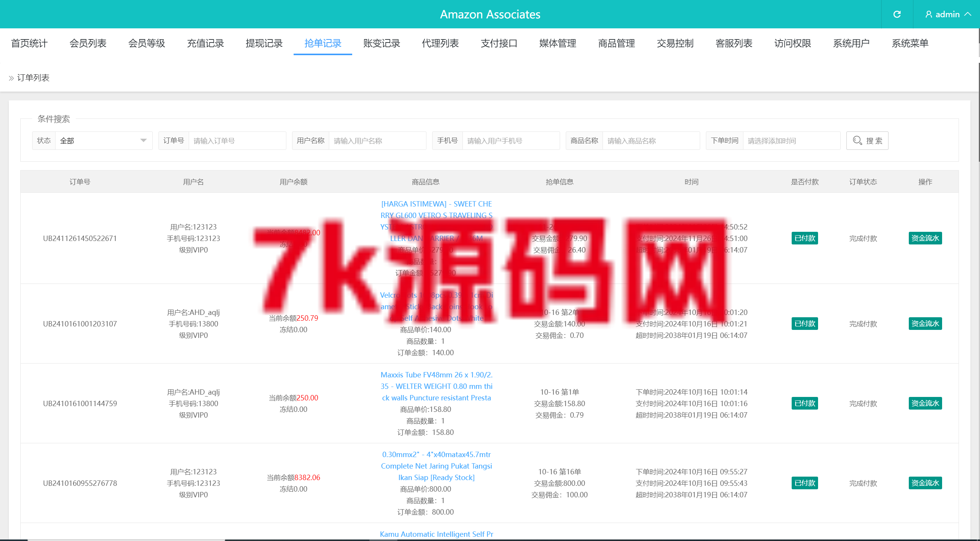
Task: Click 已付款 badge for order UB2410160955276778
Action: [805, 483]
